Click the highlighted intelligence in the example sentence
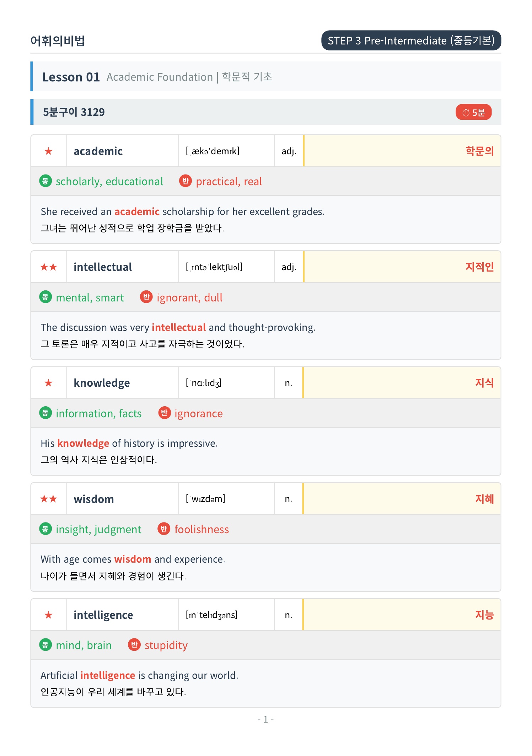 (108, 675)
